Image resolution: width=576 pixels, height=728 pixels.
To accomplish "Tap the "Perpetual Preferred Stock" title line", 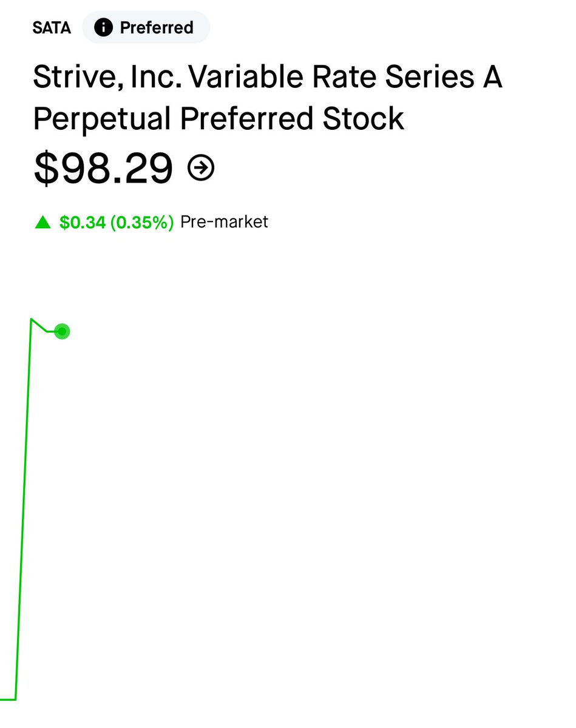I will click(x=219, y=118).
